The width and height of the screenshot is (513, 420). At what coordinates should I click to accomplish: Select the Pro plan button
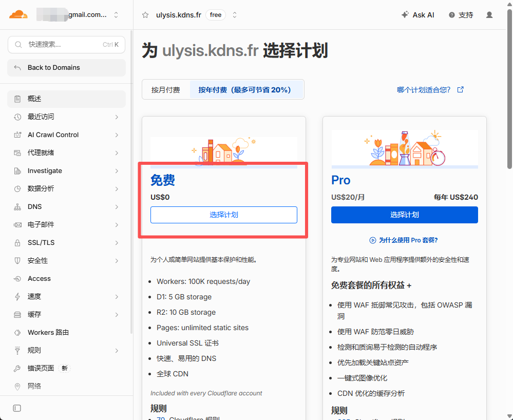tap(404, 215)
